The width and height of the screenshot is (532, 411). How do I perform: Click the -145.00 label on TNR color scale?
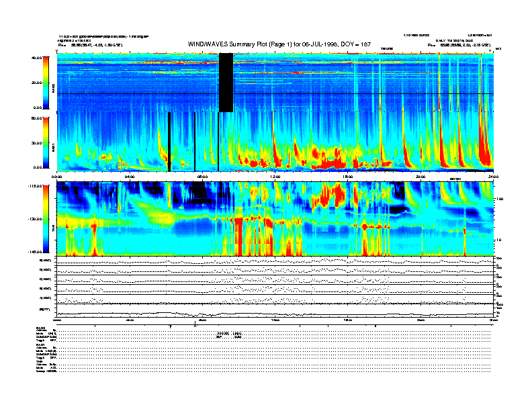click(35, 252)
